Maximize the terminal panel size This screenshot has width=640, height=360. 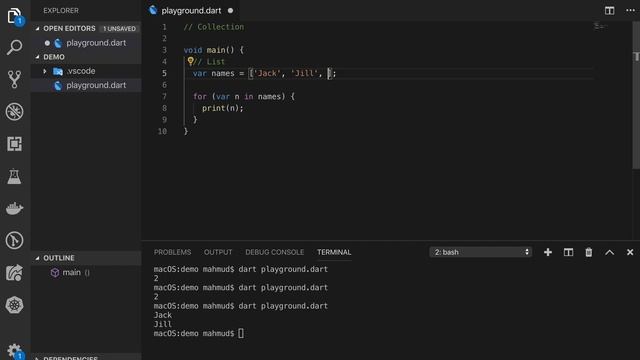(x=609, y=252)
